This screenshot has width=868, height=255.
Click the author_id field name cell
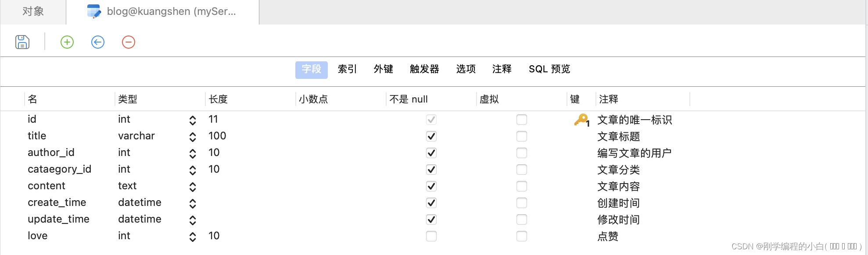pos(51,152)
